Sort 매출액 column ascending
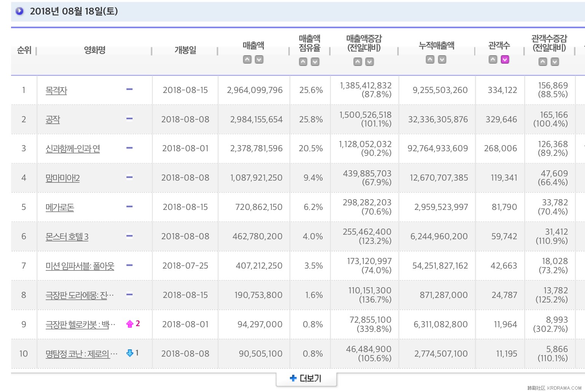 pos(247,59)
